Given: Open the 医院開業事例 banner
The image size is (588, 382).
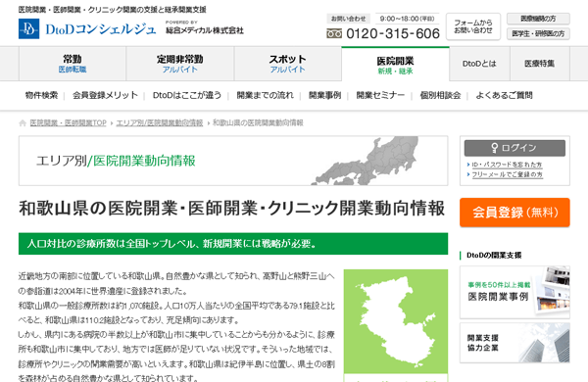Looking at the screenshot, I should pos(514,293).
